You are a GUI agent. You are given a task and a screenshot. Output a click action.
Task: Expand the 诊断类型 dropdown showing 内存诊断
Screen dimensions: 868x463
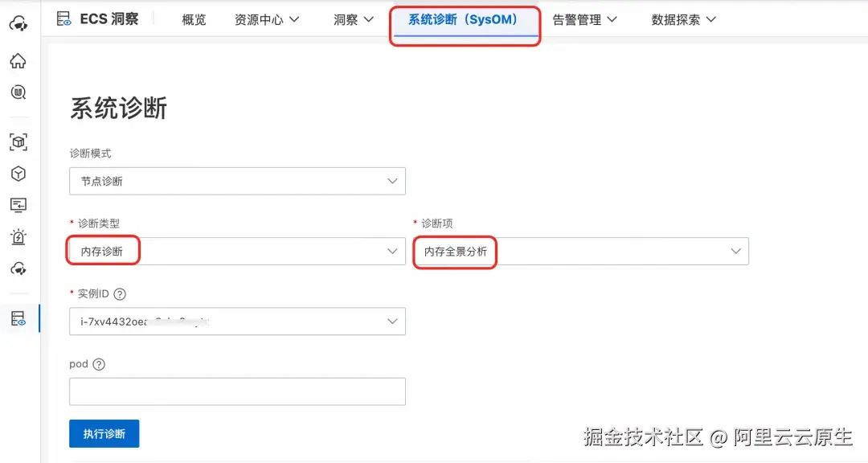237,252
